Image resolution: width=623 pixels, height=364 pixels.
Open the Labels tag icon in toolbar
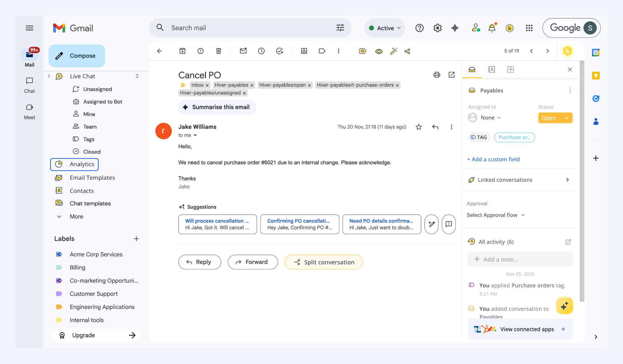[322, 51]
